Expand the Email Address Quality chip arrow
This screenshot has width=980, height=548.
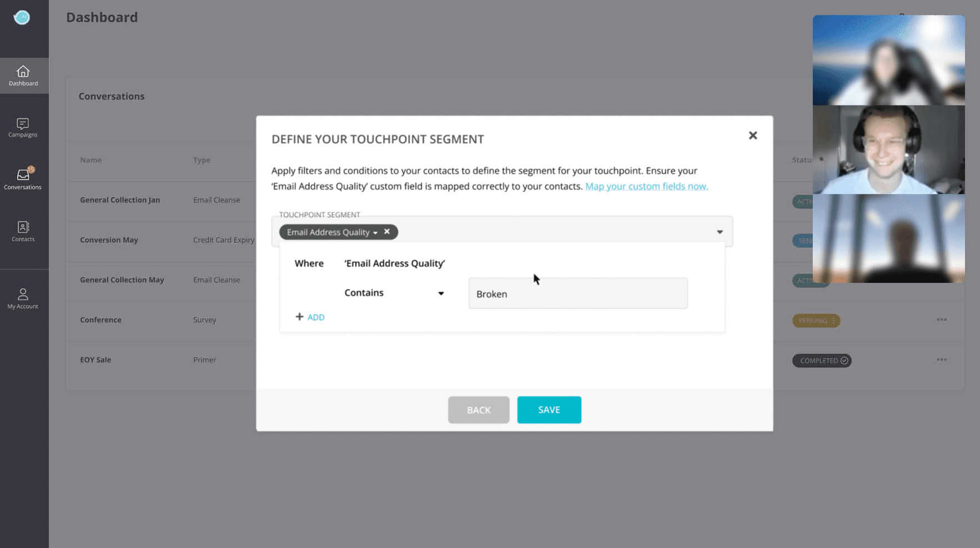coord(376,233)
